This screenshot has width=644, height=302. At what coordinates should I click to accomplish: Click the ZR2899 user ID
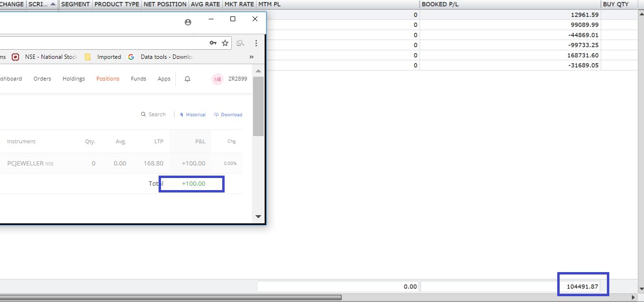[x=237, y=79]
